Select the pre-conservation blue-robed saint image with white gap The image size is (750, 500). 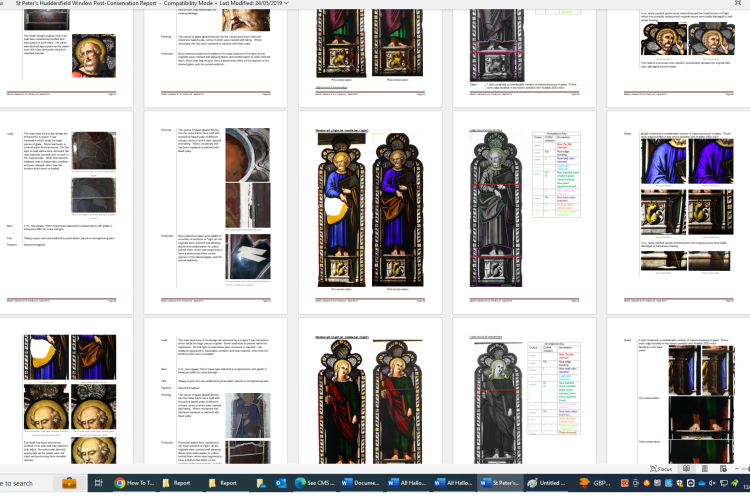[341, 211]
